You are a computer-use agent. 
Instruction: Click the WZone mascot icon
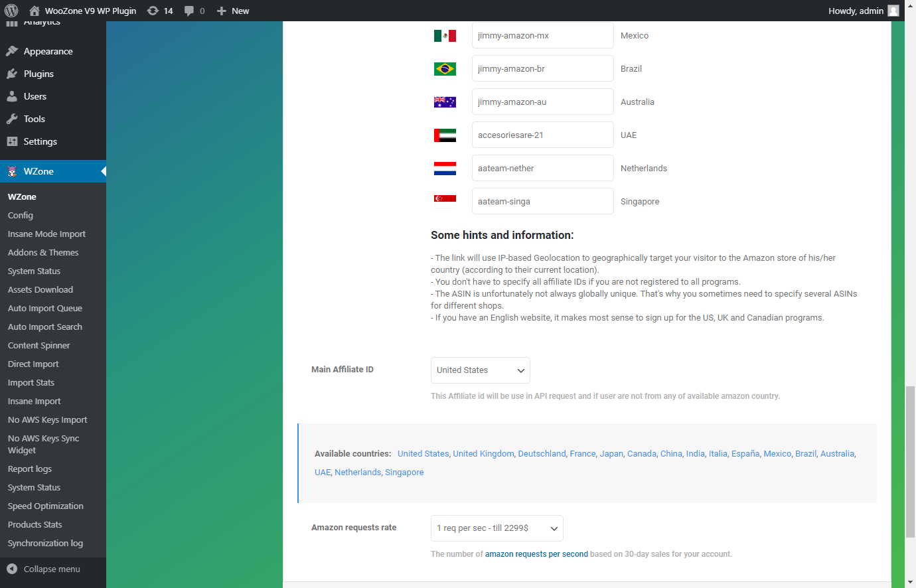(x=12, y=171)
